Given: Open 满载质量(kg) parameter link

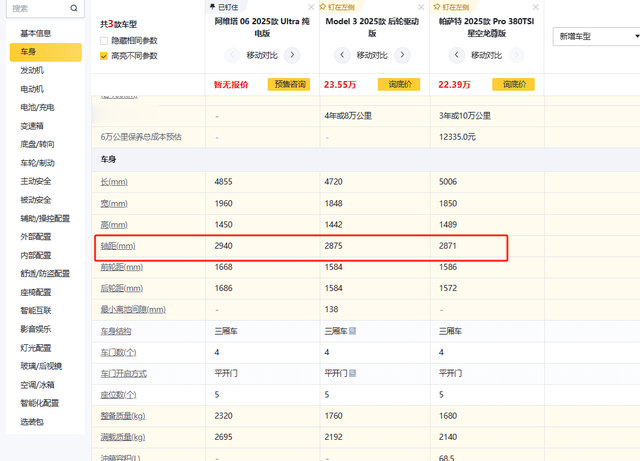Looking at the screenshot, I should (x=123, y=437).
